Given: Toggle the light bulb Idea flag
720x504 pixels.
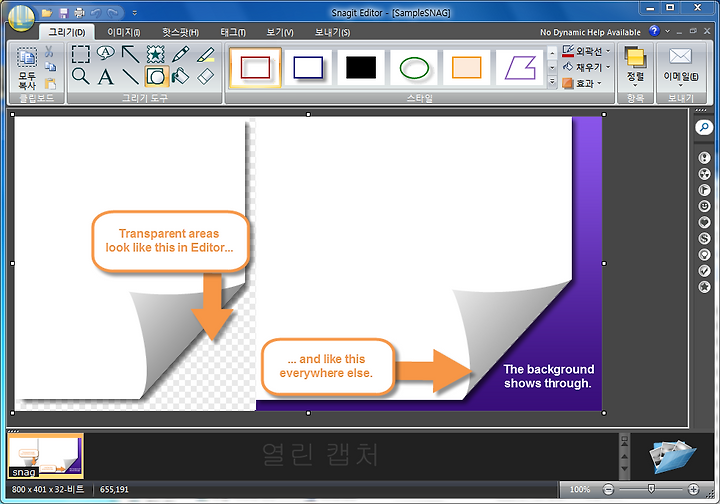Looking at the screenshot, I should coord(704,255).
